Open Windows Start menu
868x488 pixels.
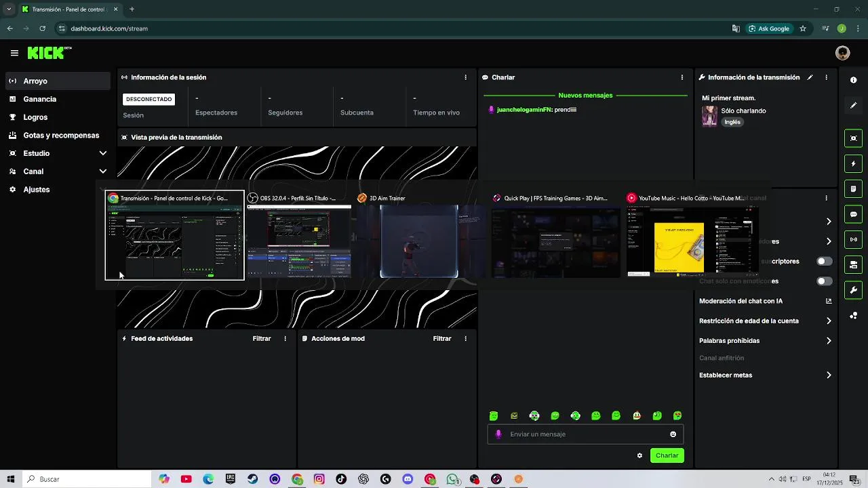(10, 479)
